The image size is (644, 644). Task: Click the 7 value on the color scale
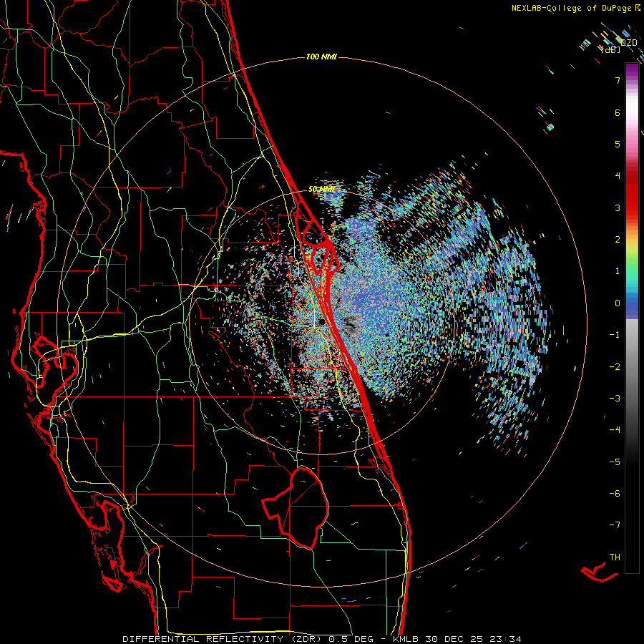pos(618,80)
